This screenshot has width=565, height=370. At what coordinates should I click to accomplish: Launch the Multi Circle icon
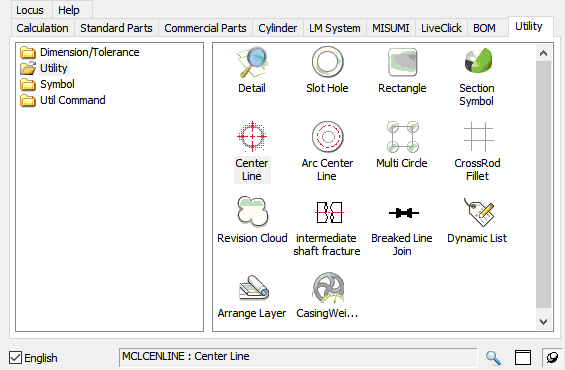[x=402, y=137]
